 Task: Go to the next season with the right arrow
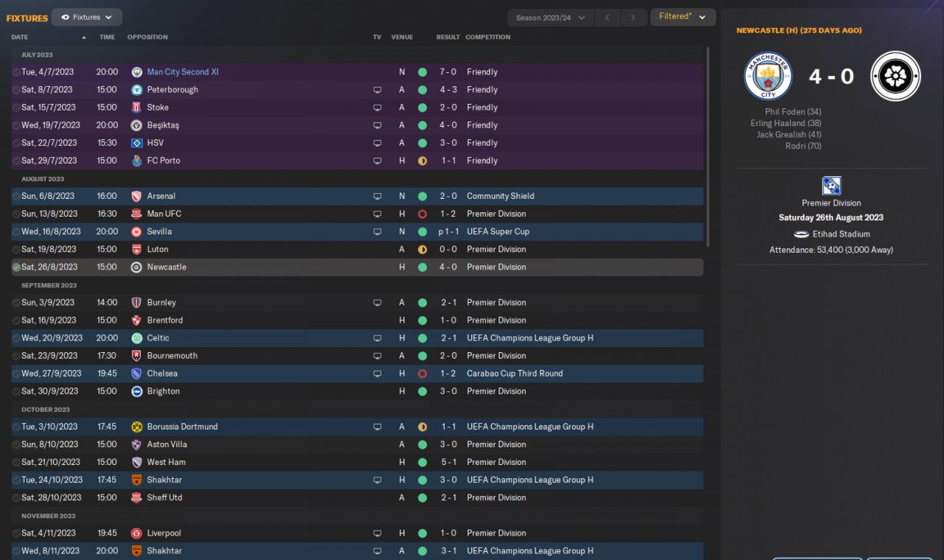tap(633, 18)
